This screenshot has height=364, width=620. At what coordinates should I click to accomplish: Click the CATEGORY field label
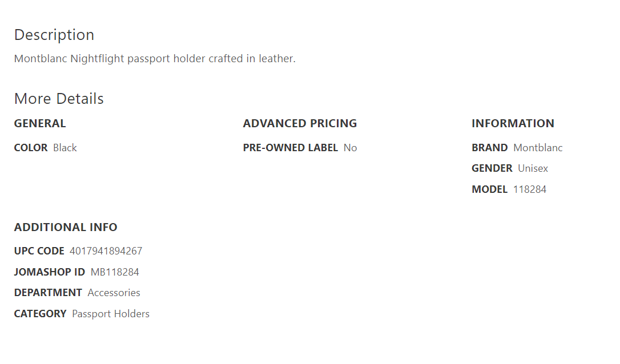click(x=41, y=314)
